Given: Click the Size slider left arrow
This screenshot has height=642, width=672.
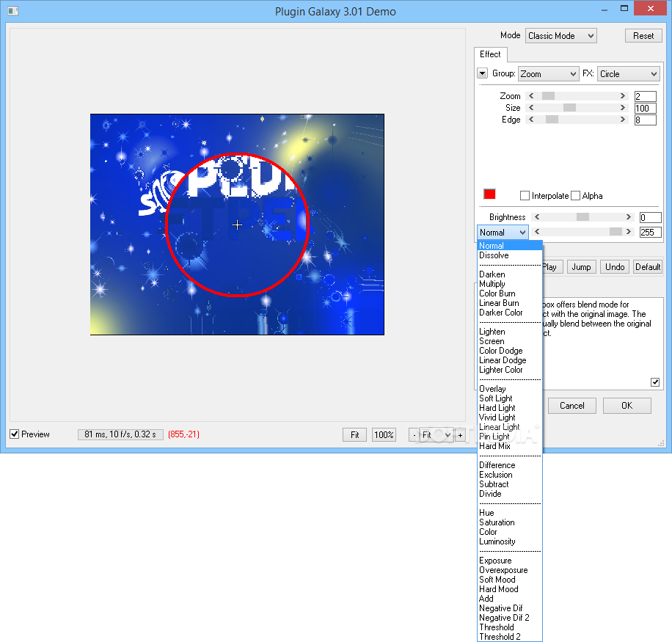Looking at the screenshot, I should tap(531, 108).
